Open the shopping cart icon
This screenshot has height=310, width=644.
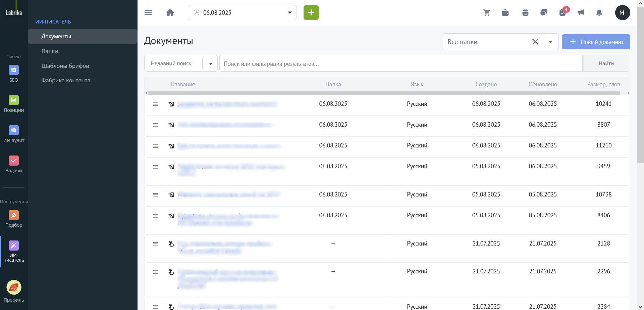pos(487,13)
